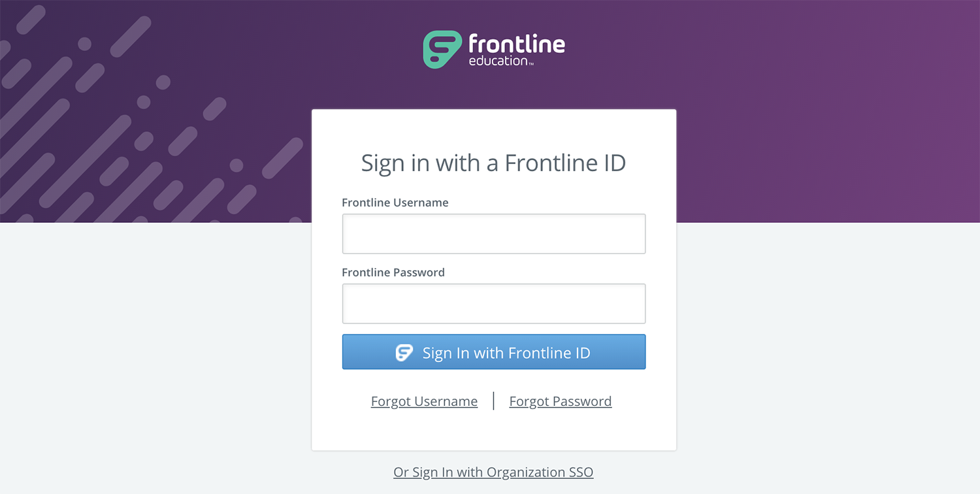The image size is (980, 494).
Task: Choose Or Sign In with Organization SSO
Action: point(493,472)
